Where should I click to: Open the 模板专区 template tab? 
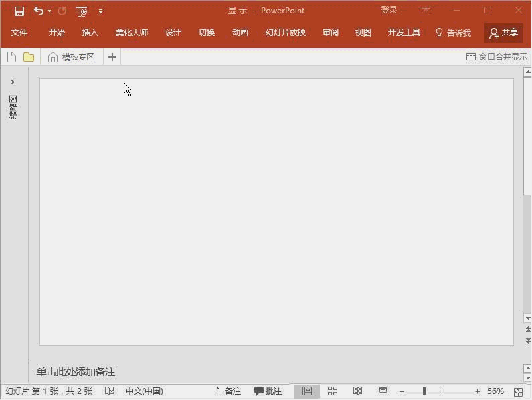(x=71, y=57)
